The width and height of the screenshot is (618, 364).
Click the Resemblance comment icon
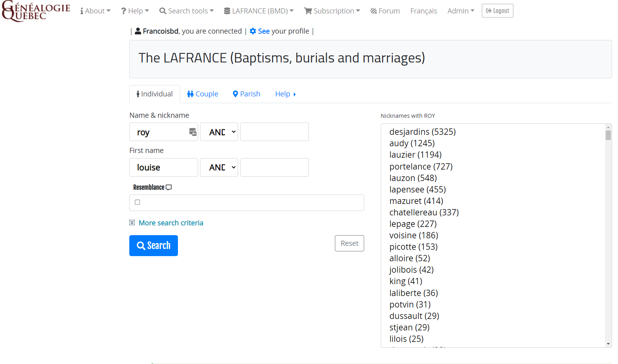pyautogui.click(x=169, y=187)
